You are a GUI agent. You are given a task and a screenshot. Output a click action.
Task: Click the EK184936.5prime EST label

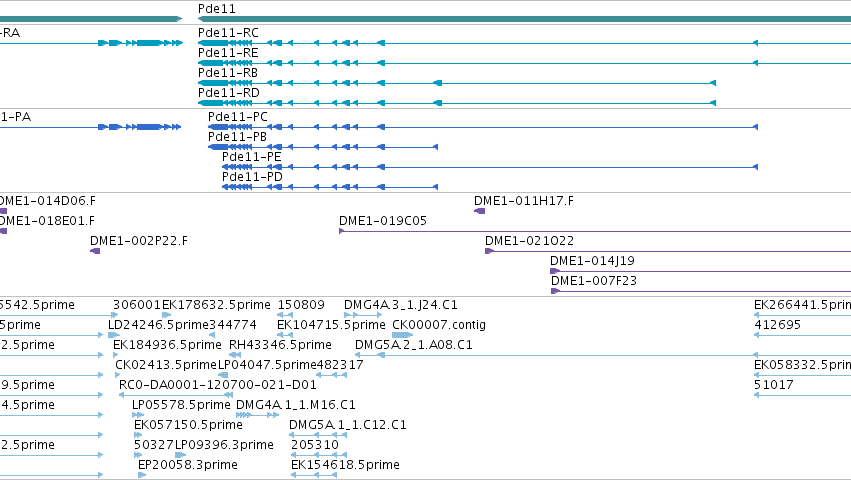coord(167,345)
